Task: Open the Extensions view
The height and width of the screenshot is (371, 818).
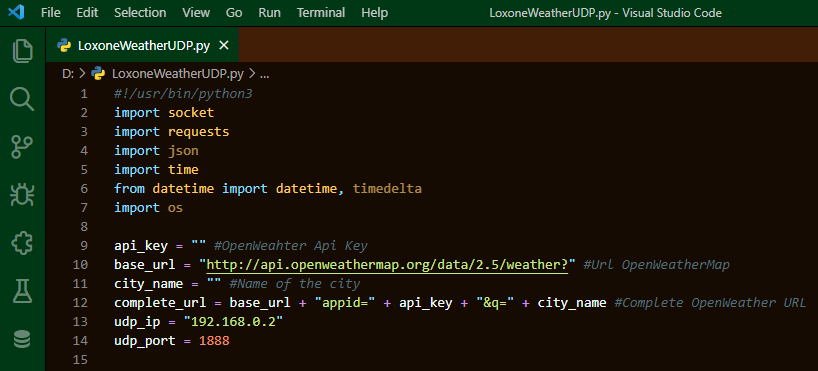Action: click(x=22, y=244)
